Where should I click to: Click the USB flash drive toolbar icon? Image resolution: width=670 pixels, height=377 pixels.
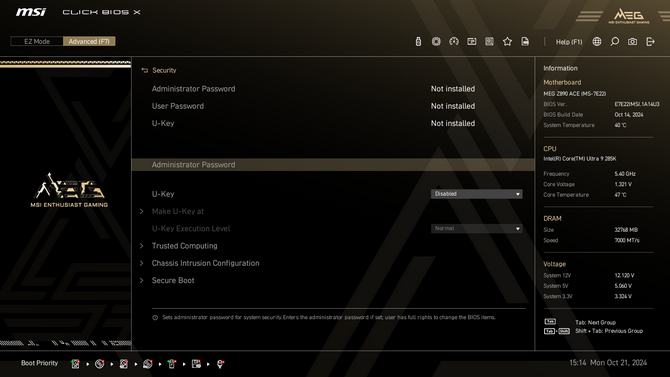point(418,41)
